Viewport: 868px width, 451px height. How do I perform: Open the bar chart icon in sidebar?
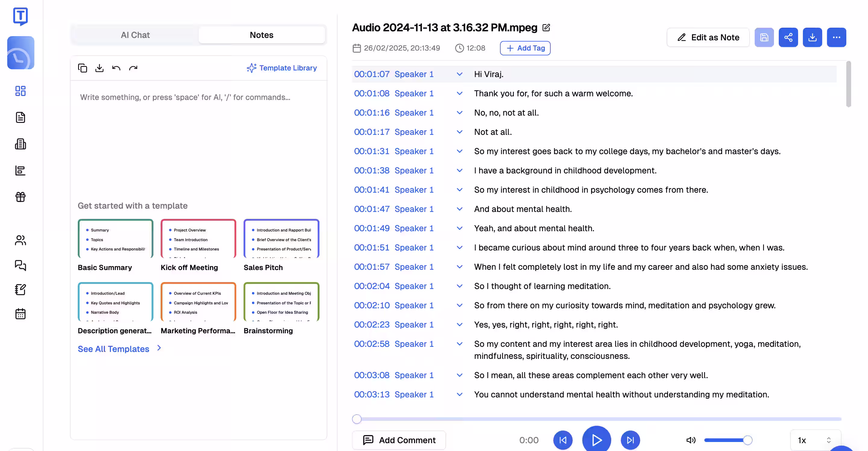(x=20, y=171)
